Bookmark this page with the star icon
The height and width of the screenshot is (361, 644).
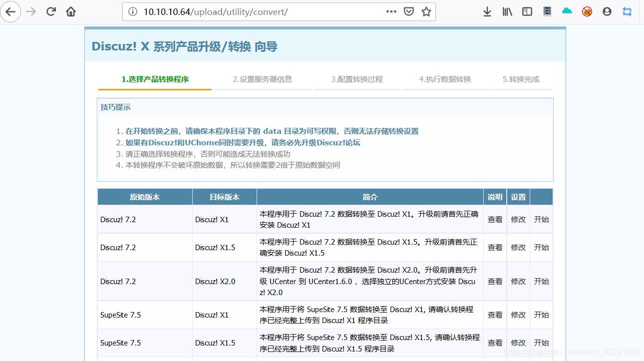[x=426, y=11]
